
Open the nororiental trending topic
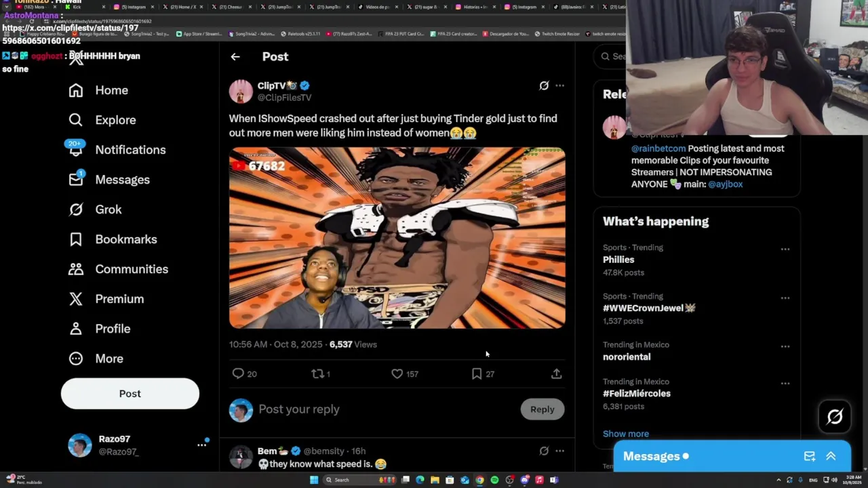tap(627, 357)
